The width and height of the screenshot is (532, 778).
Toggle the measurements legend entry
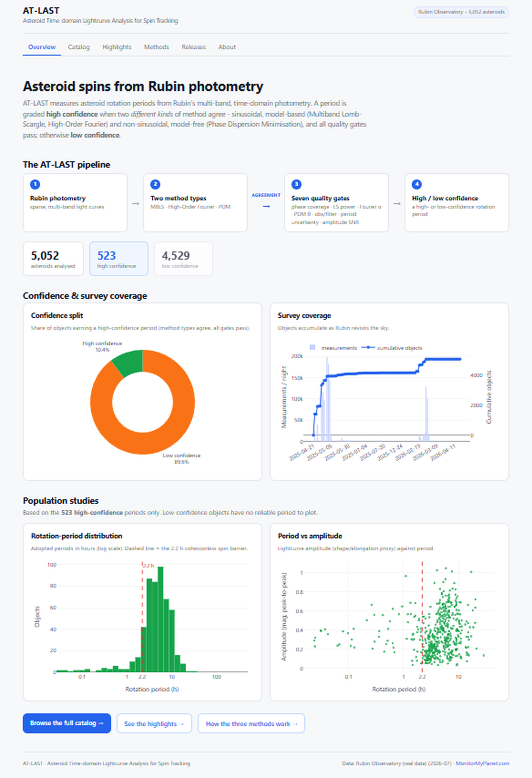coord(333,348)
